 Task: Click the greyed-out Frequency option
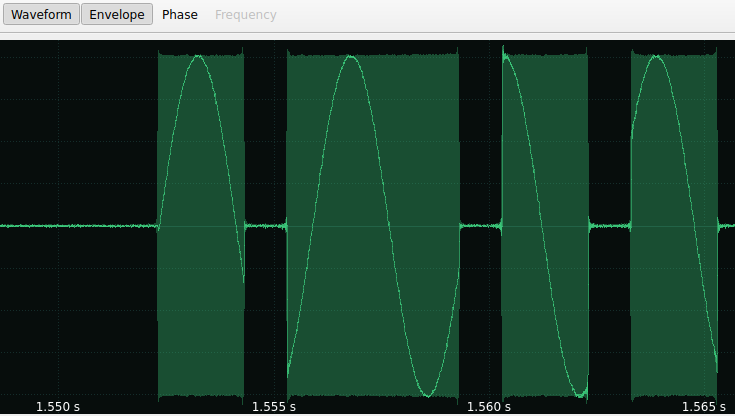246,15
